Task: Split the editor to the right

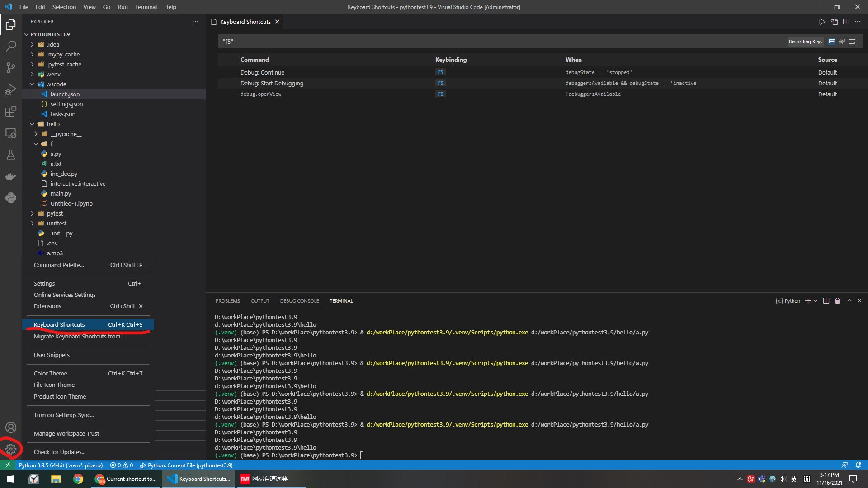Action: pyautogui.click(x=846, y=22)
